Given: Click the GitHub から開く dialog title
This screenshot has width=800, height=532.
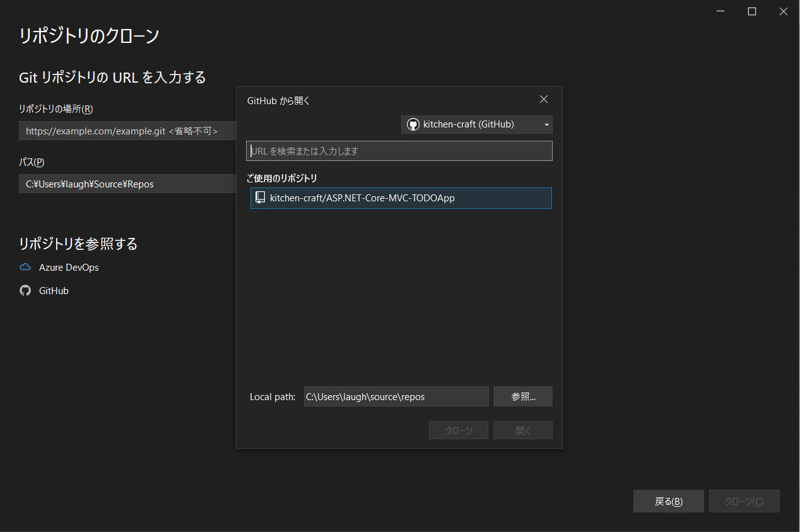Looking at the screenshot, I should pyautogui.click(x=278, y=100).
